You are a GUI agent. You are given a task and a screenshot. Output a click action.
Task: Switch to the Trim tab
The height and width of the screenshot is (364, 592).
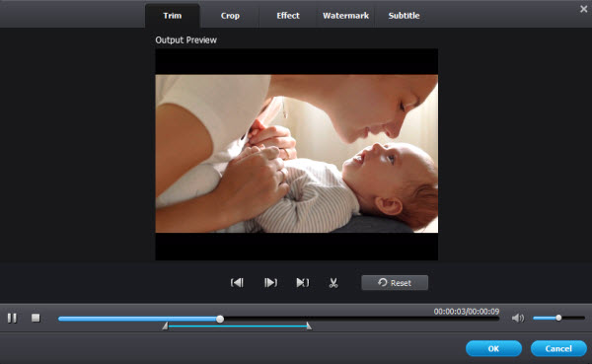(173, 16)
